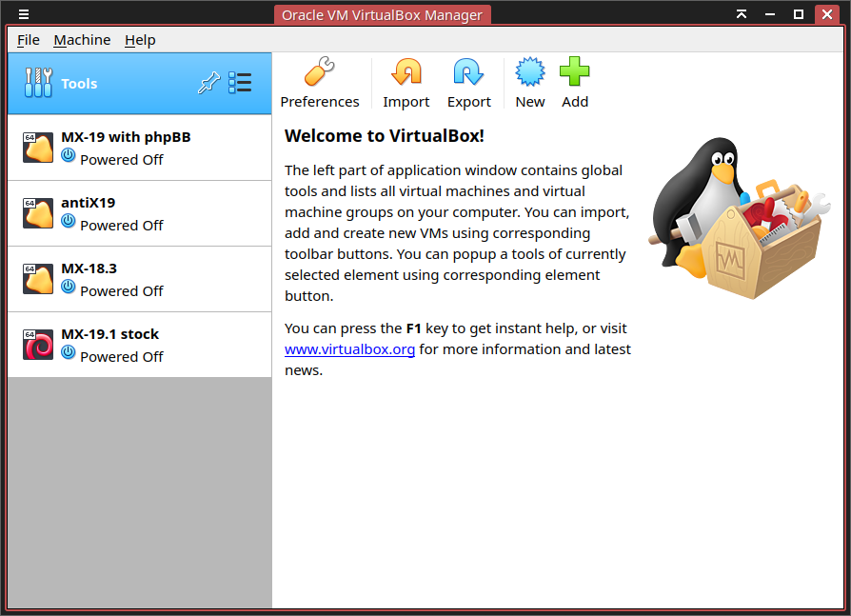This screenshot has height=616, width=851.
Task: Click power state icon of MX-18.3
Action: [x=69, y=287]
